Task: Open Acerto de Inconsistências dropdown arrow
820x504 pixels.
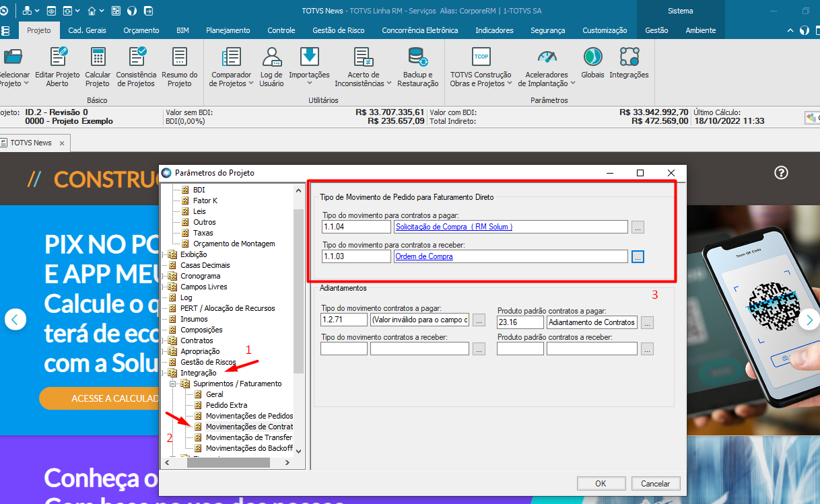Action: tap(388, 83)
